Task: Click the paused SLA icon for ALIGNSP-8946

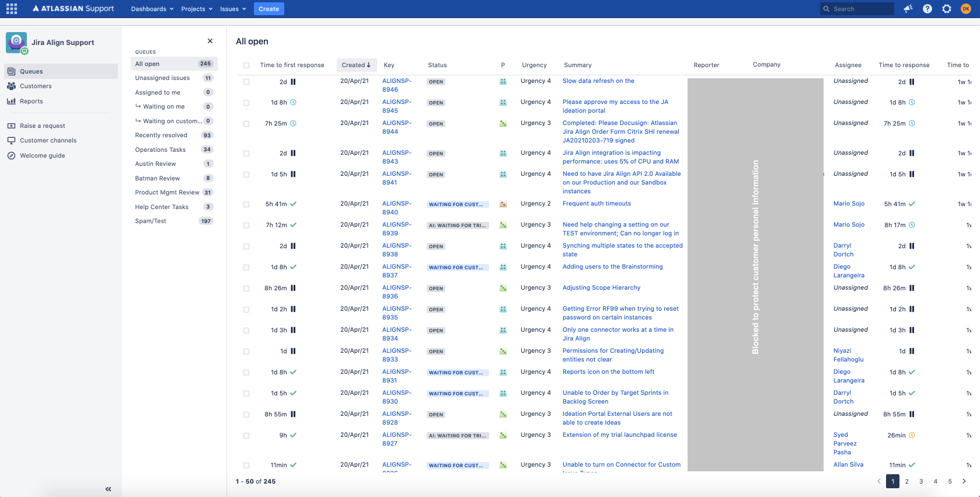Action: [x=293, y=82]
